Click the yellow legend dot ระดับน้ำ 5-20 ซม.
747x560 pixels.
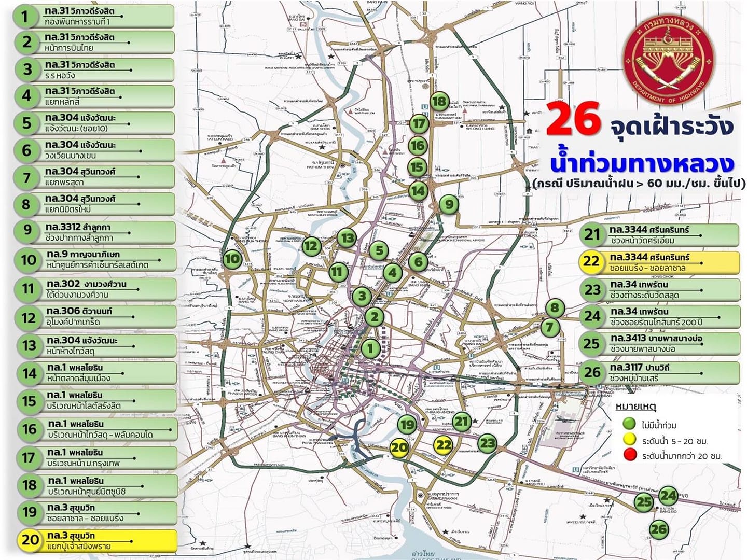[629, 440]
